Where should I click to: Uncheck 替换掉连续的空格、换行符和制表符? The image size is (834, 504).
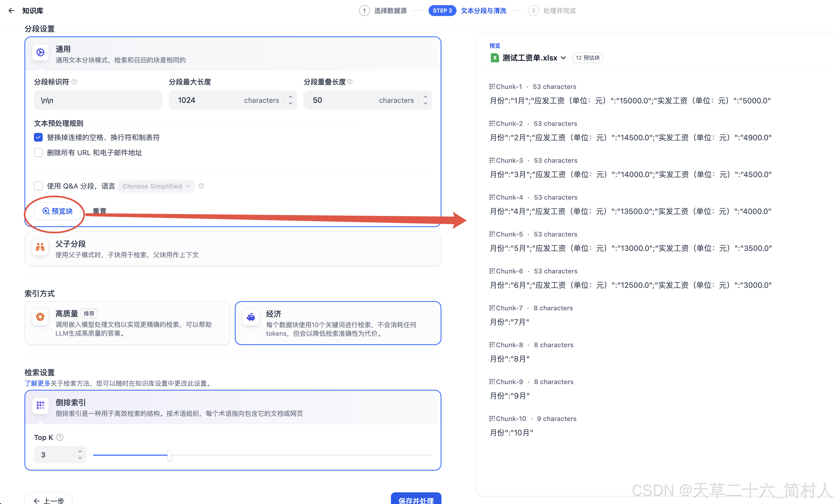click(x=38, y=137)
